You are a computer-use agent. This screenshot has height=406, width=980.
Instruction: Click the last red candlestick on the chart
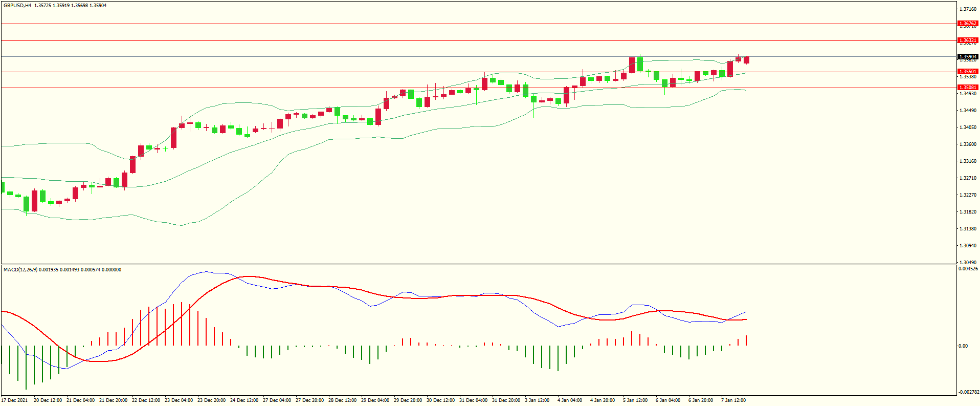pos(747,60)
